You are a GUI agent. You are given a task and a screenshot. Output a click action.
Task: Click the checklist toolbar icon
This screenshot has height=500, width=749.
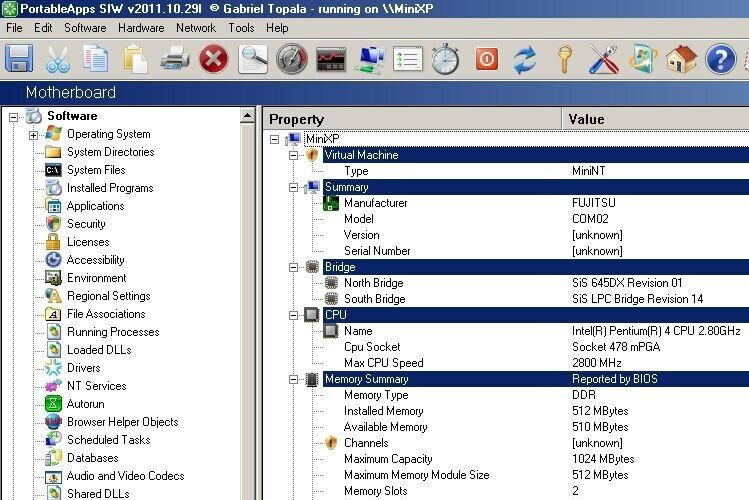(408, 59)
